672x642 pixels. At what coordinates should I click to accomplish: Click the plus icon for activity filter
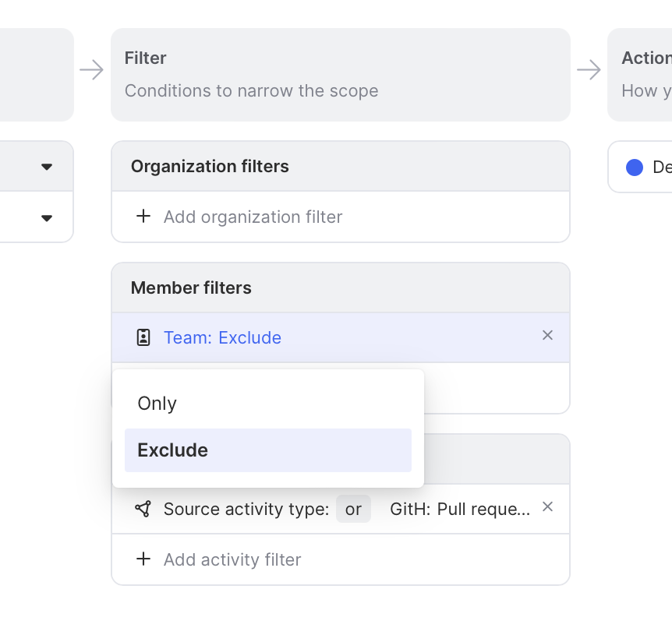click(x=143, y=559)
